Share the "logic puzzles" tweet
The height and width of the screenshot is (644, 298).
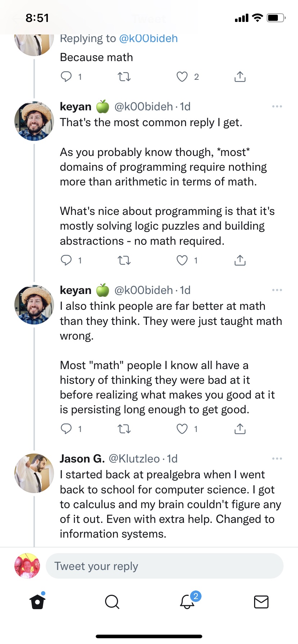coord(240,260)
